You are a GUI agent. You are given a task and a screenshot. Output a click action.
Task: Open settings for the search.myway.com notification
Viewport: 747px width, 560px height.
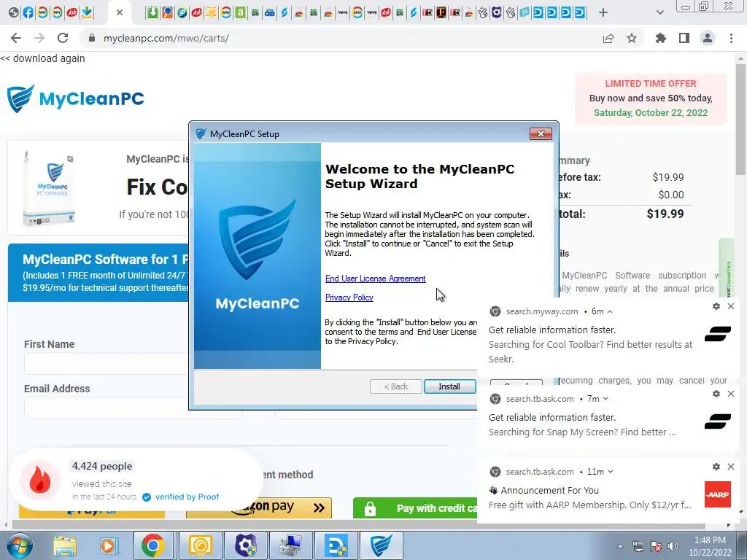point(716,306)
